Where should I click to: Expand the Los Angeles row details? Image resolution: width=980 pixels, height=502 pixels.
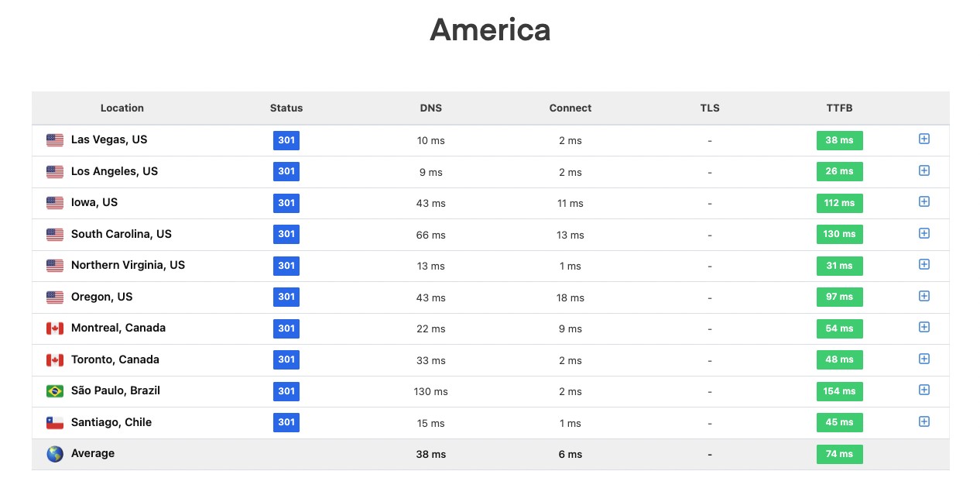(923, 170)
